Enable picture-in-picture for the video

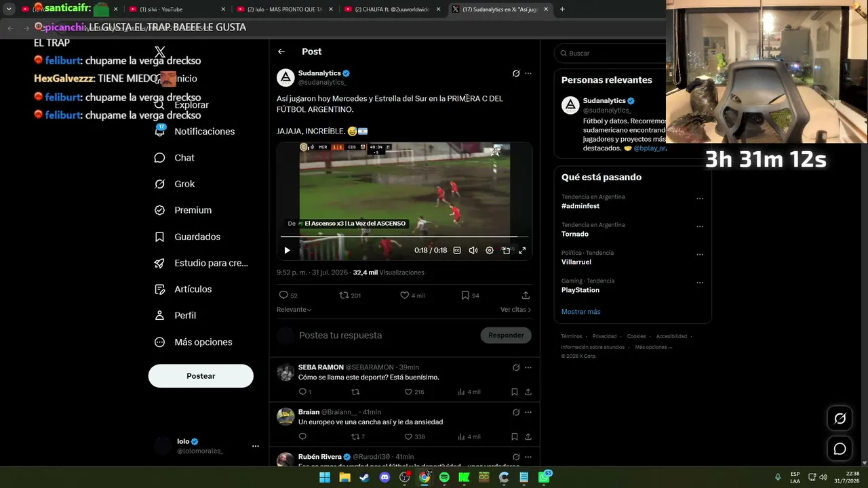point(506,250)
